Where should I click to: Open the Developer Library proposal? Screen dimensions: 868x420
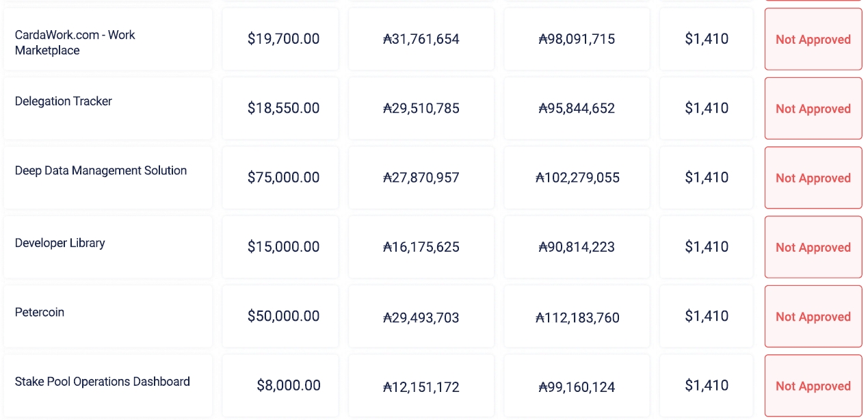[60, 243]
